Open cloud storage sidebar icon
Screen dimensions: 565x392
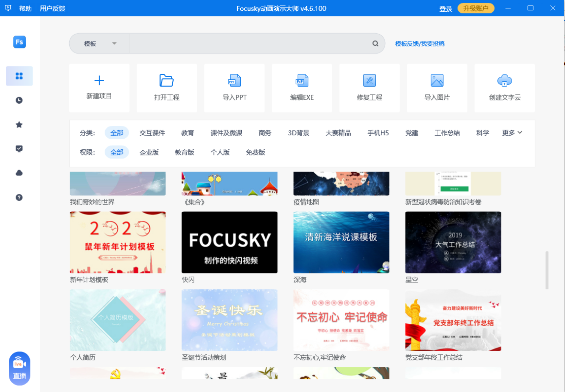tap(19, 173)
